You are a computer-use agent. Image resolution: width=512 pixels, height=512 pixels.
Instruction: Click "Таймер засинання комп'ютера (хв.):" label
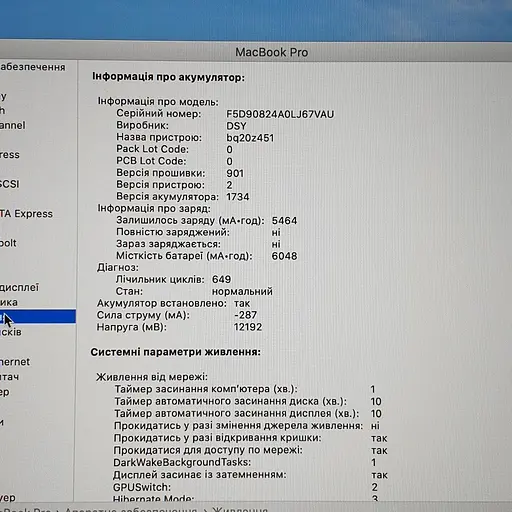(x=206, y=389)
